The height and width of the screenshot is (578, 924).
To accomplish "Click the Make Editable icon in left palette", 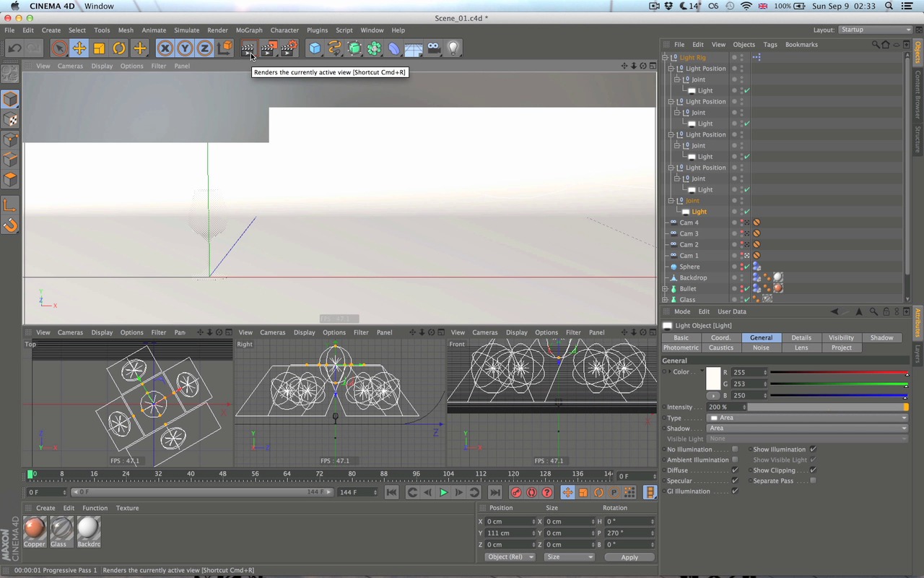I will point(10,74).
